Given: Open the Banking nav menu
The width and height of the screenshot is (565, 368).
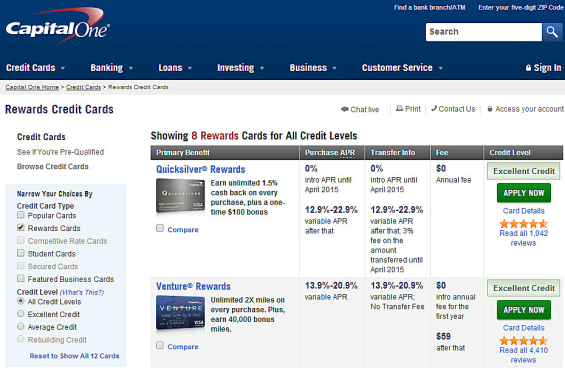Looking at the screenshot, I should [x=107, y=68].
